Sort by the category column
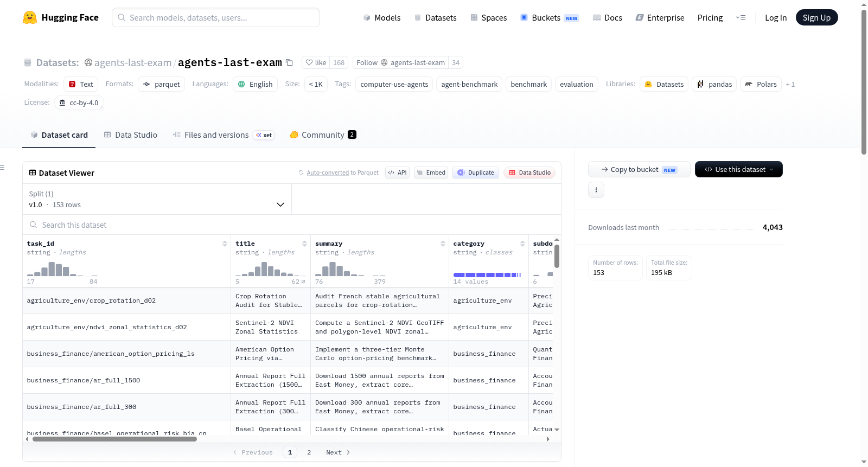868x467 pixels. pyautogui.click(x=522, y=244)
